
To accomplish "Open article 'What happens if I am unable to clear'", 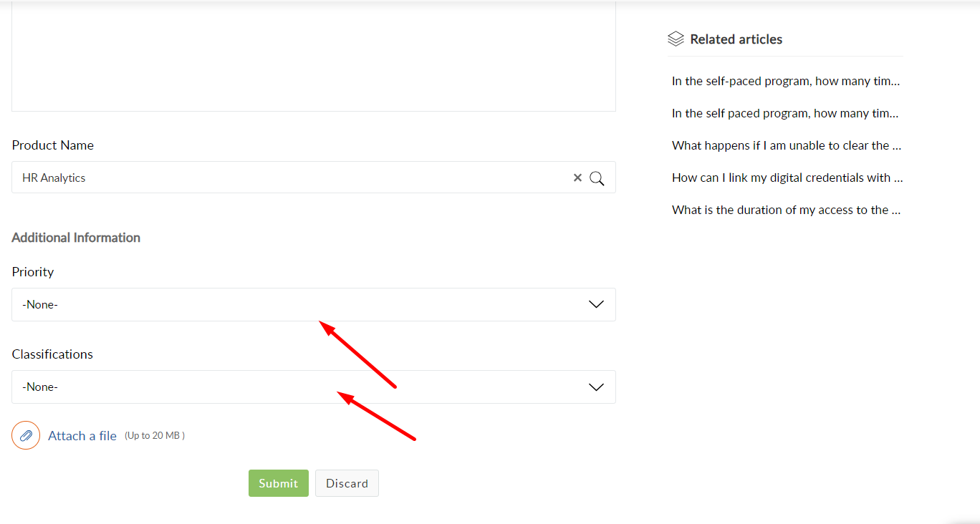I will click(787, 145).
